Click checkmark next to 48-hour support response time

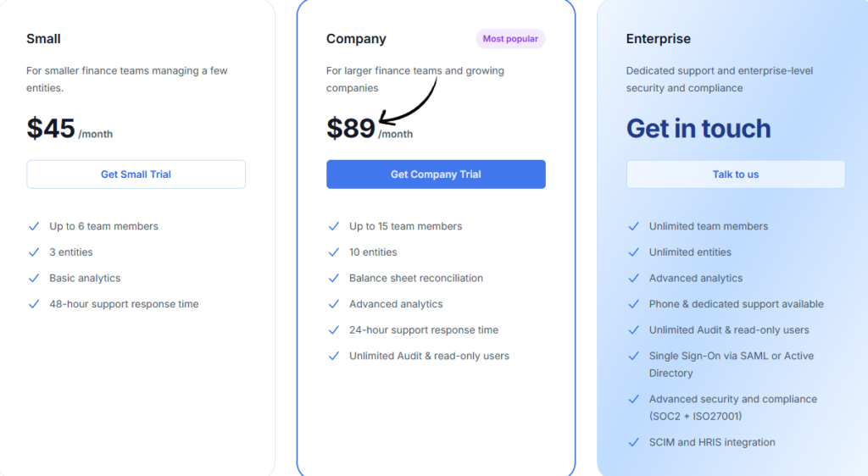(x=34, y=304)
